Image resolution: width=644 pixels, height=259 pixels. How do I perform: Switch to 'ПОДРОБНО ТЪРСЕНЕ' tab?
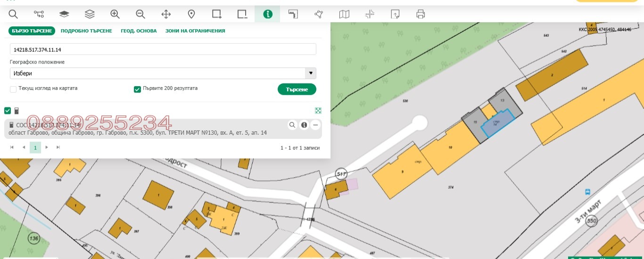tap(86, 31)
